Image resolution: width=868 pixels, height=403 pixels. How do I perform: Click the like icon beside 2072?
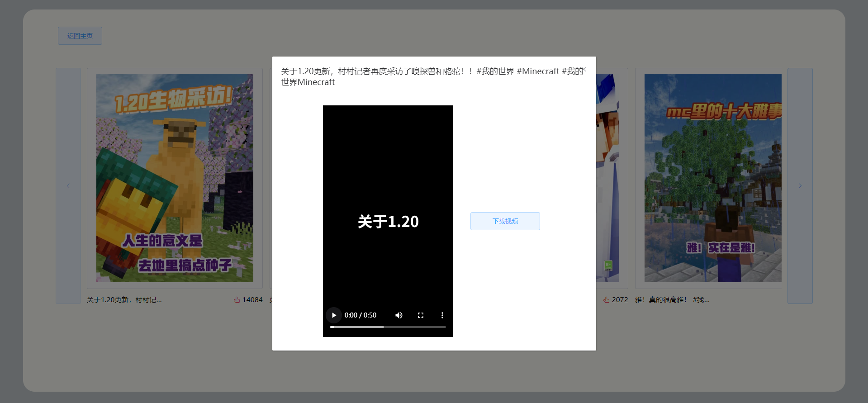[x=606, y=299]
